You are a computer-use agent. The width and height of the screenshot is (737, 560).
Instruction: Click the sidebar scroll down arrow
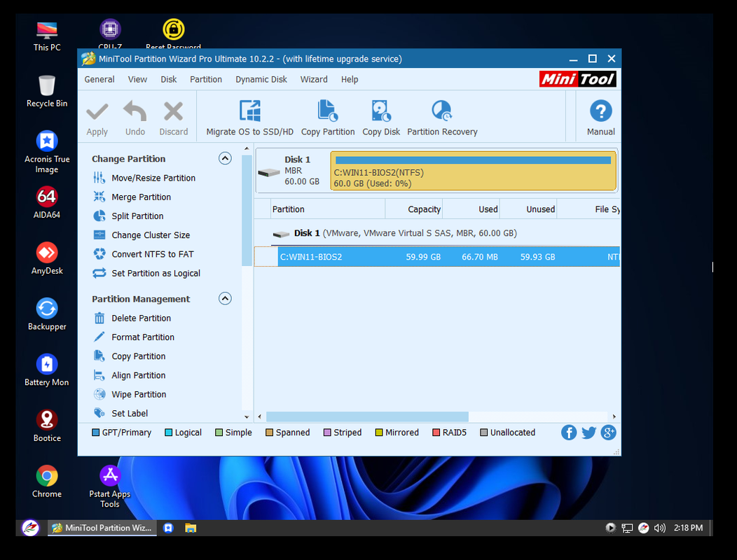coord(247,416)
